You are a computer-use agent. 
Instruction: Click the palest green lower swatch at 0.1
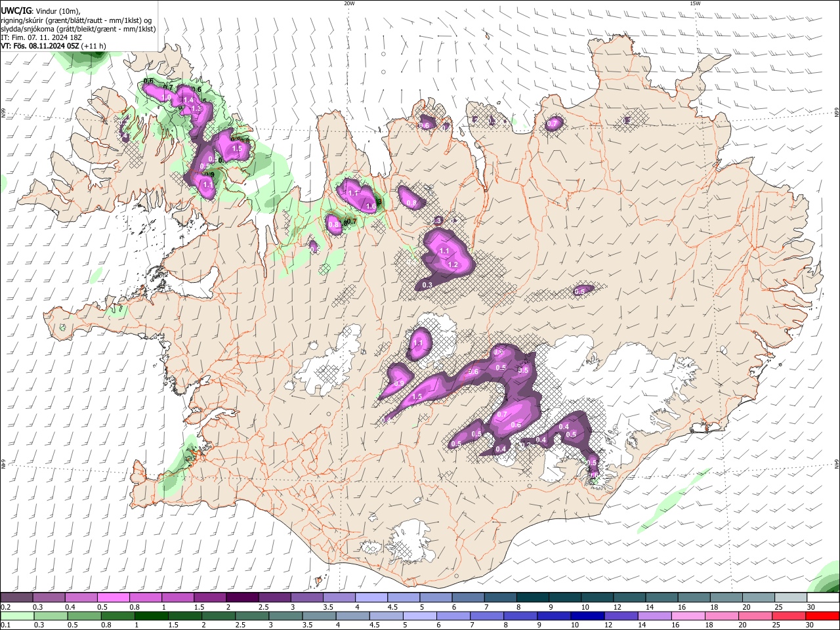pos(17,616)
